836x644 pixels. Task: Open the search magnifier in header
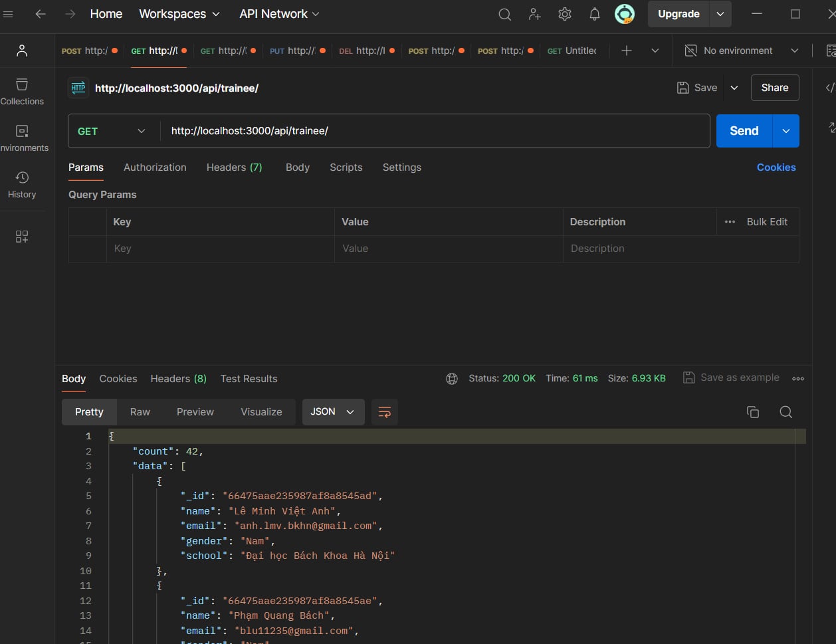tap(505, 14)
